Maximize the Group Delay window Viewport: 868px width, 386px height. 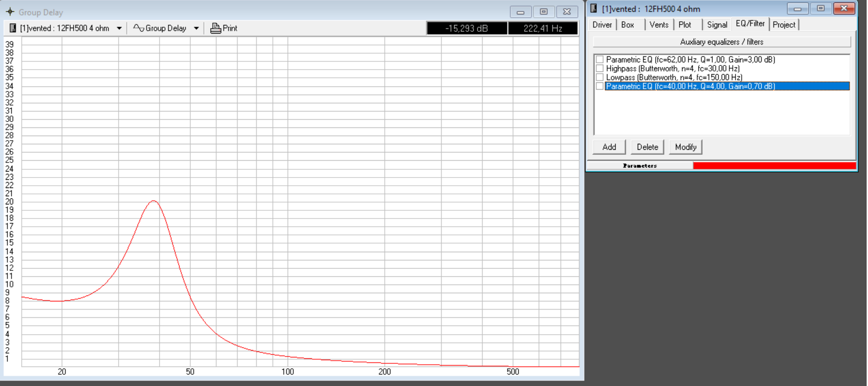click(544, 12)
